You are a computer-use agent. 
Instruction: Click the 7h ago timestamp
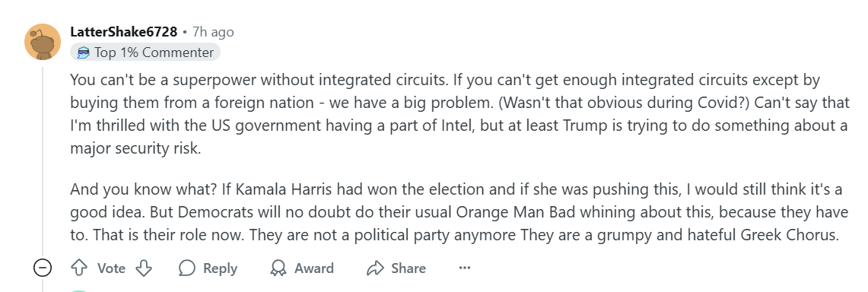point(213,32)
